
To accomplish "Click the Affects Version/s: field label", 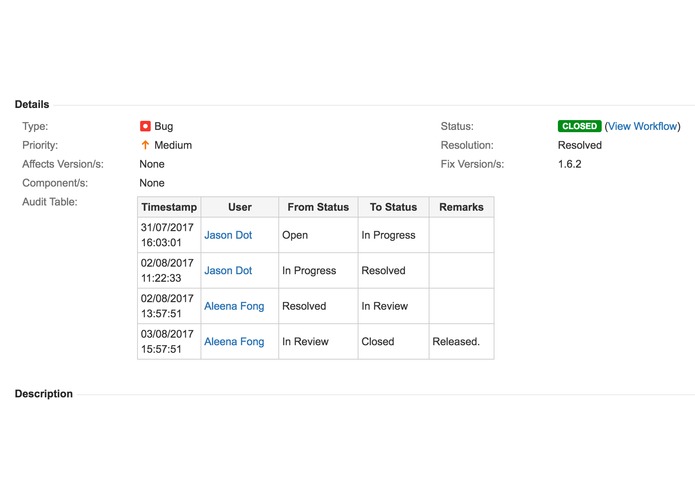I will point(63,164).
